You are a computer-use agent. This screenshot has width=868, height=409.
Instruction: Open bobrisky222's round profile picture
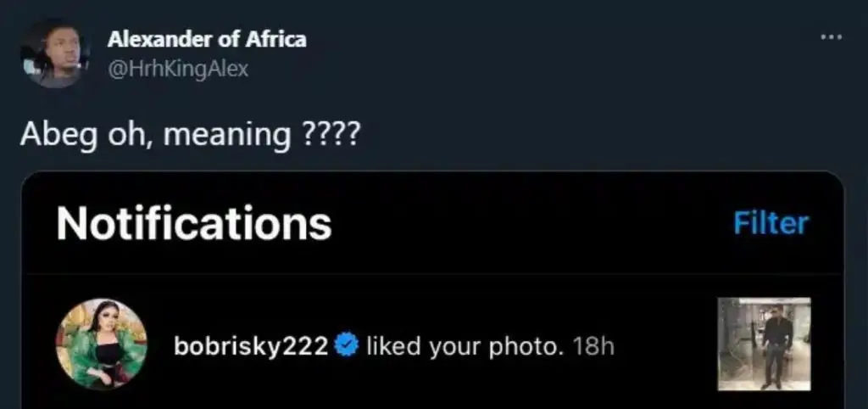(102, 344)
